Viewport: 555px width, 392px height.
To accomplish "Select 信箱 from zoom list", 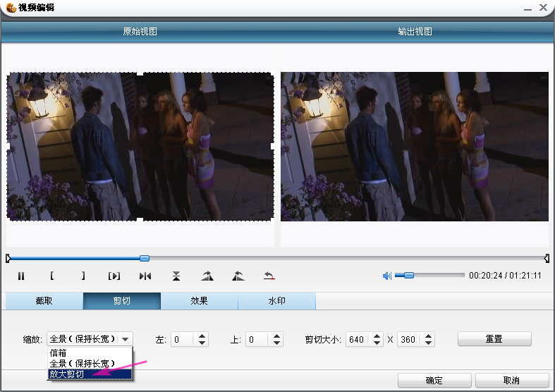I will coord(90,353).
